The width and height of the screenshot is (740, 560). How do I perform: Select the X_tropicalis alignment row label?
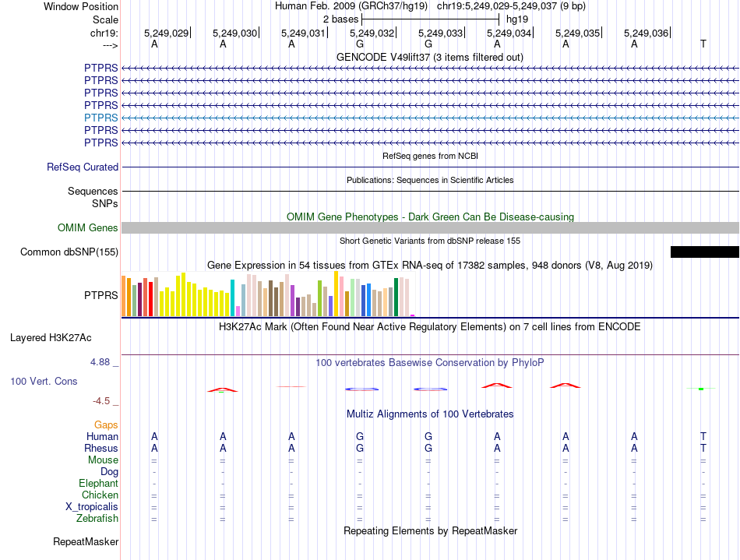tap(92, 507)
